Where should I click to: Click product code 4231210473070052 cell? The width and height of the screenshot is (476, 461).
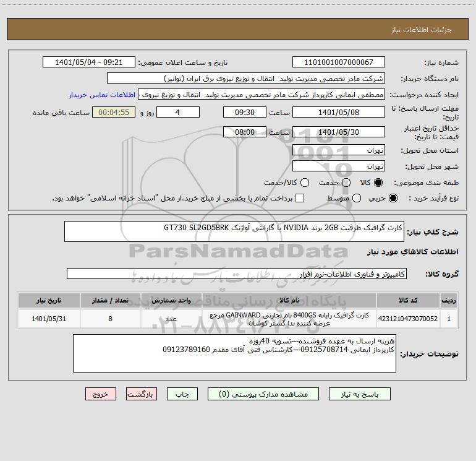[x=408, y=319]
